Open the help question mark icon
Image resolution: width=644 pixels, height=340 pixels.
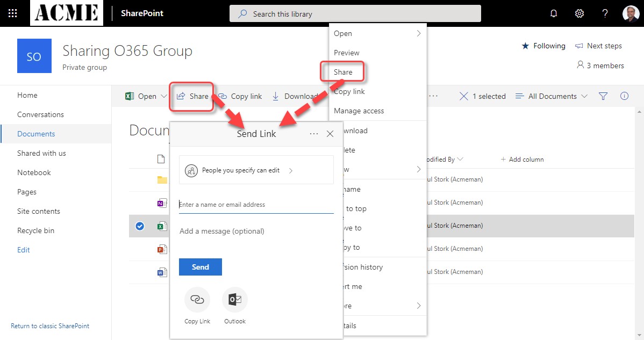point(605,13)
